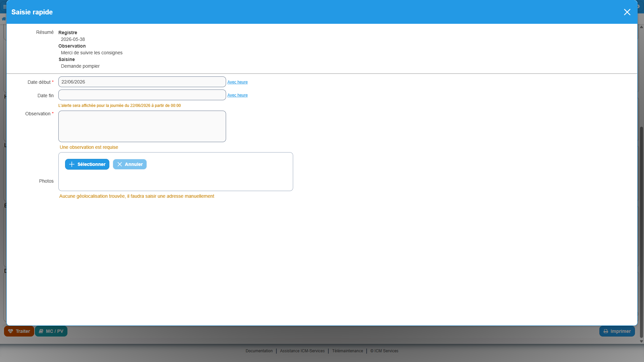Image resolution: width=644 pixels, height=362 pixels.
Task: Click the Date début field
Action: point(142,82)
